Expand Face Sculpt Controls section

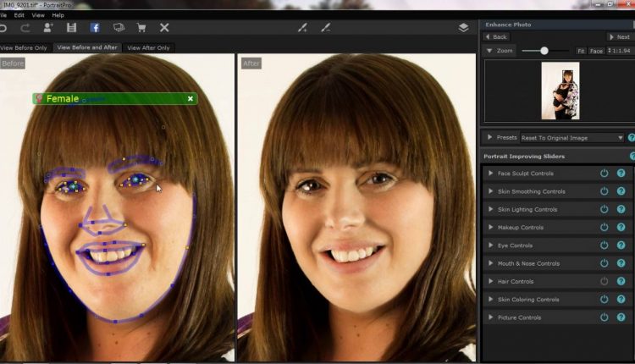point(490,174)
